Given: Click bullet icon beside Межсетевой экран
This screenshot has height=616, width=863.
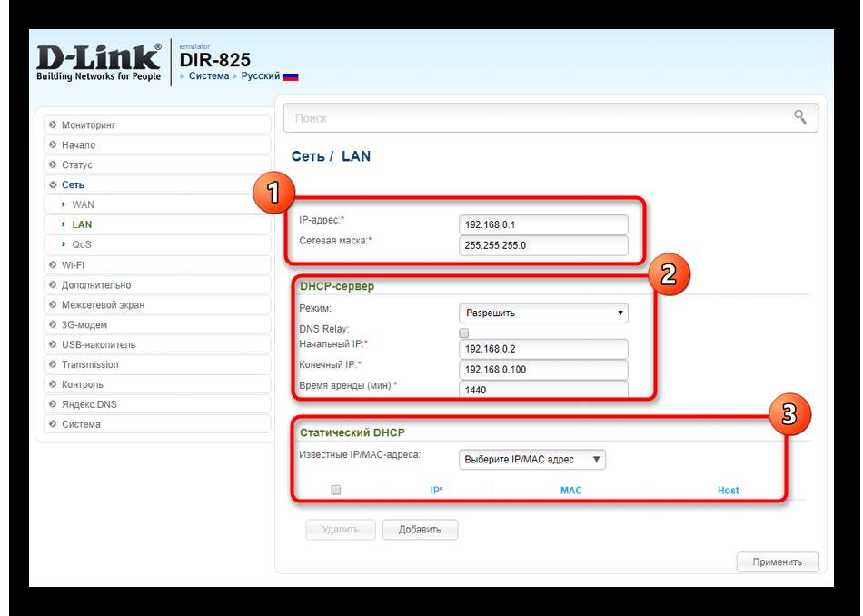Looking at the screenshot, I should pyautogui.click(x=53, y=304).
